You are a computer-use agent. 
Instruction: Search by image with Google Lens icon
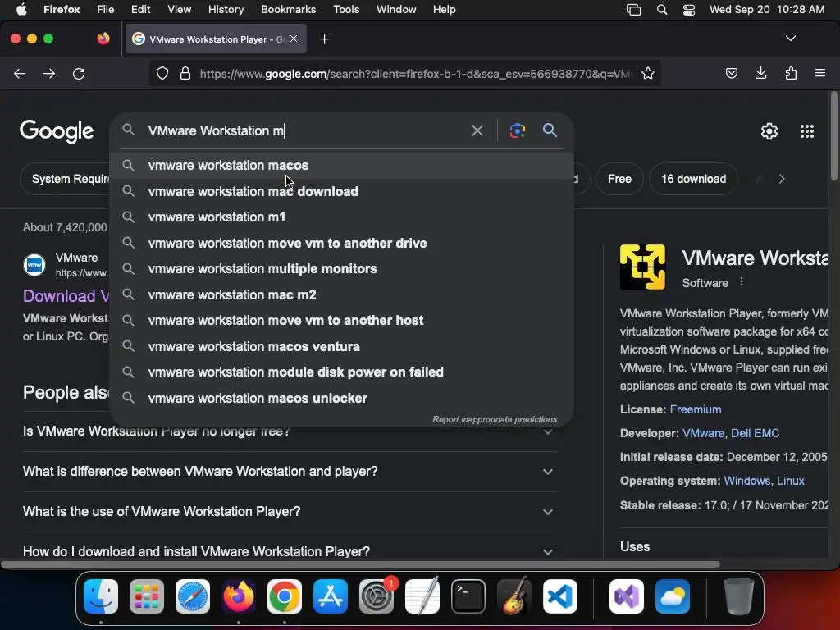pos(517,130)
